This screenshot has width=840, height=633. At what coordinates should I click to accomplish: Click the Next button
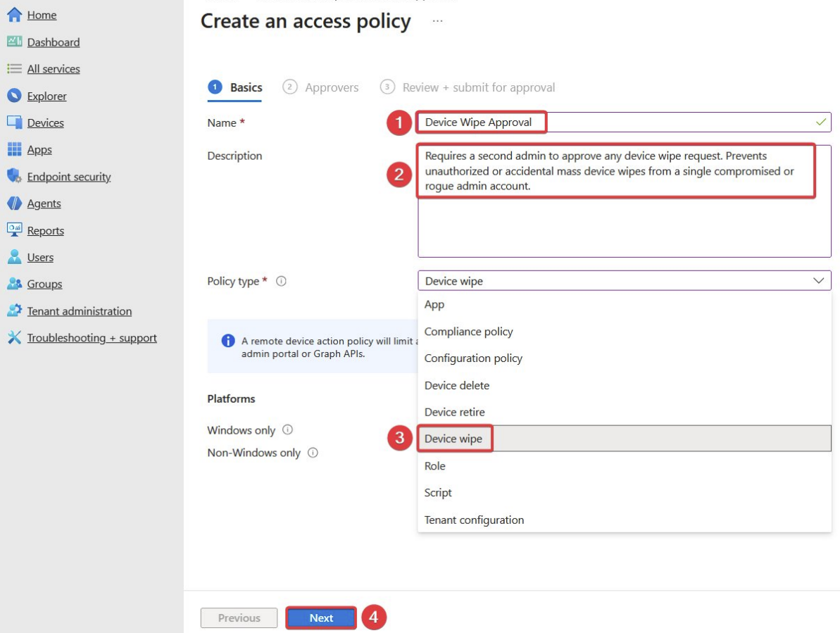[x=320, y=618]
